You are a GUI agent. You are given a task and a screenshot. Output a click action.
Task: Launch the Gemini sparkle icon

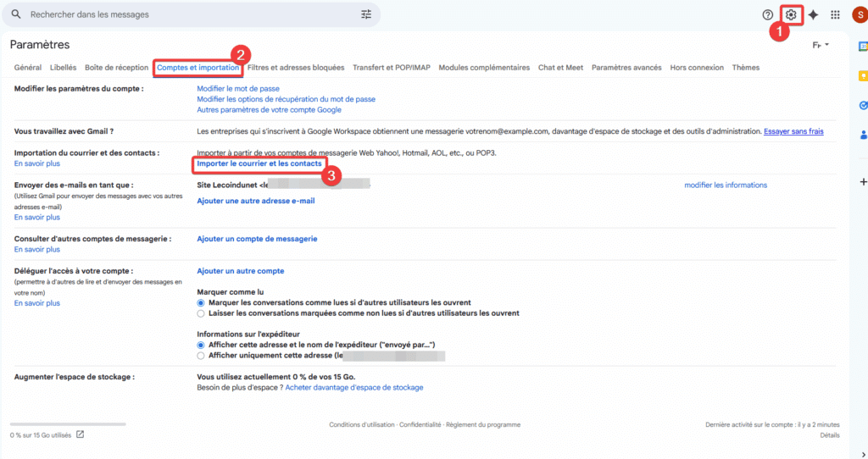[813, 14]
